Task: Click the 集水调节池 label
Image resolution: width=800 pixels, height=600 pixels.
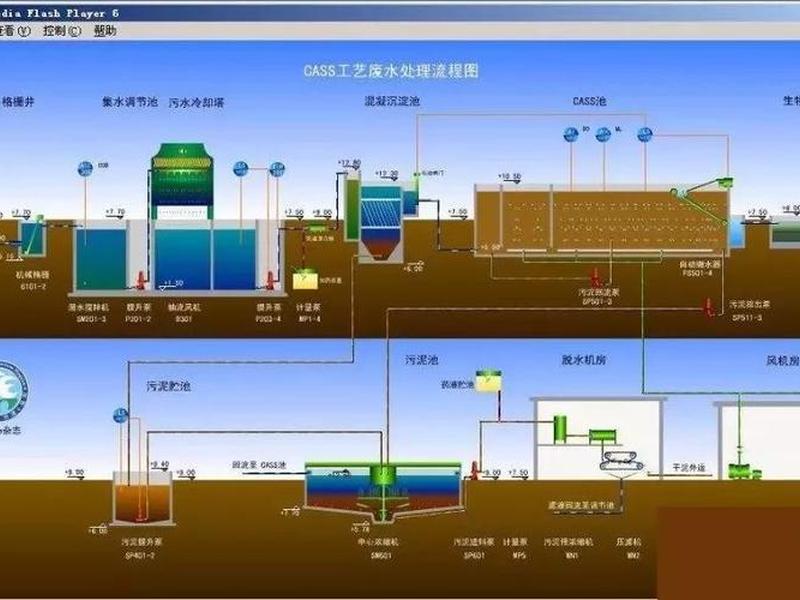Action: point(130,102)
